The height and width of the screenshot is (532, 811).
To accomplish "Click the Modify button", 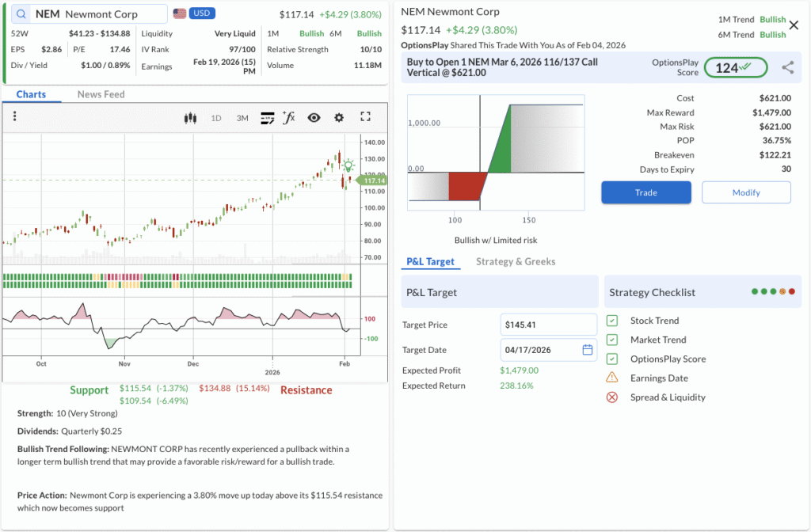I will pyautogui.click(x=746, y=192).
